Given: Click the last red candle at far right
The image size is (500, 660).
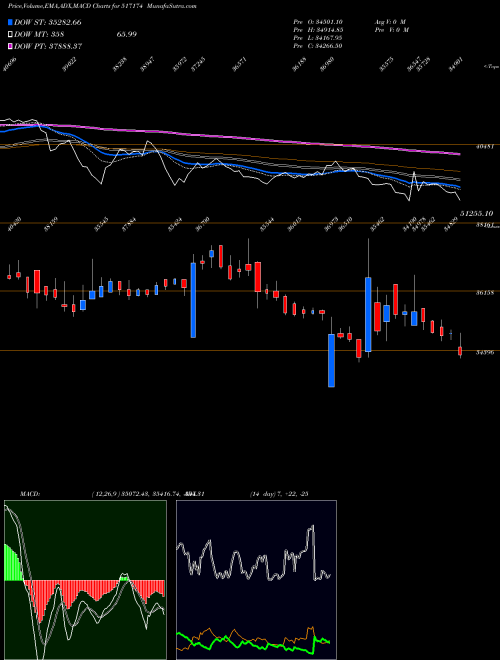Looking at the screenshot, I should coord(460,351).
